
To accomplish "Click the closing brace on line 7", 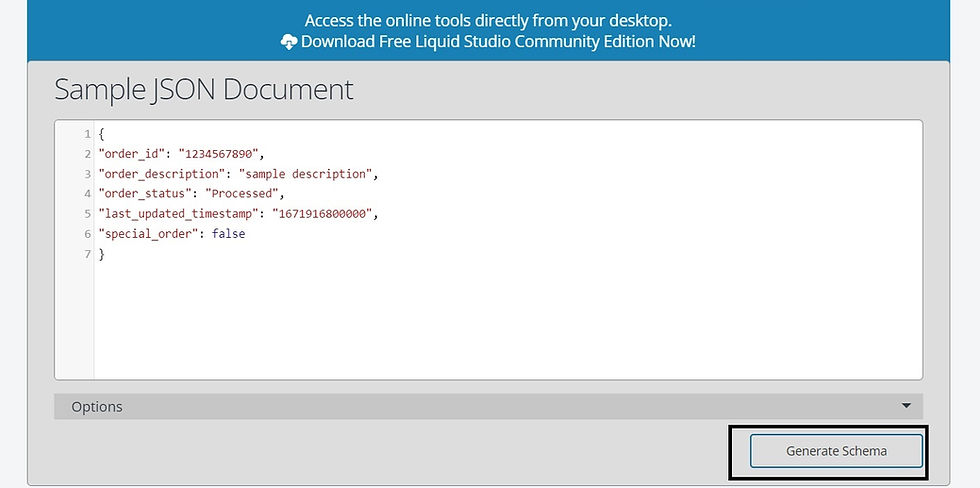I will [101, 254].
